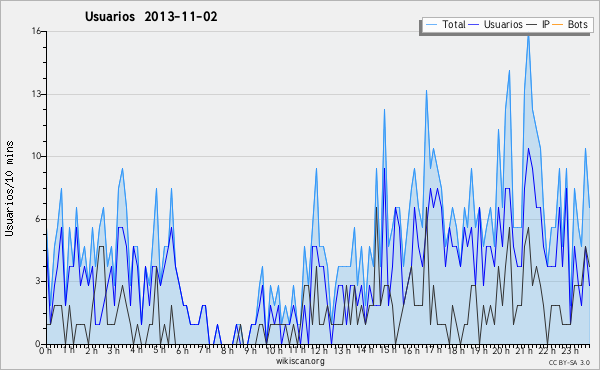Viewport: 600px width, 370px height.
Task: Click the y-axis value '10'
Action: pos(36,156)
